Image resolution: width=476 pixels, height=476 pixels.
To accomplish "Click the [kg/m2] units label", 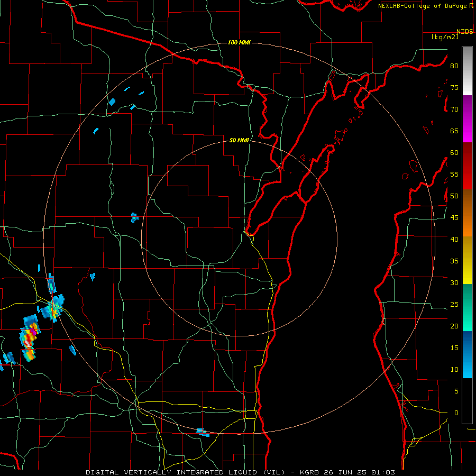I will [445, 37].
